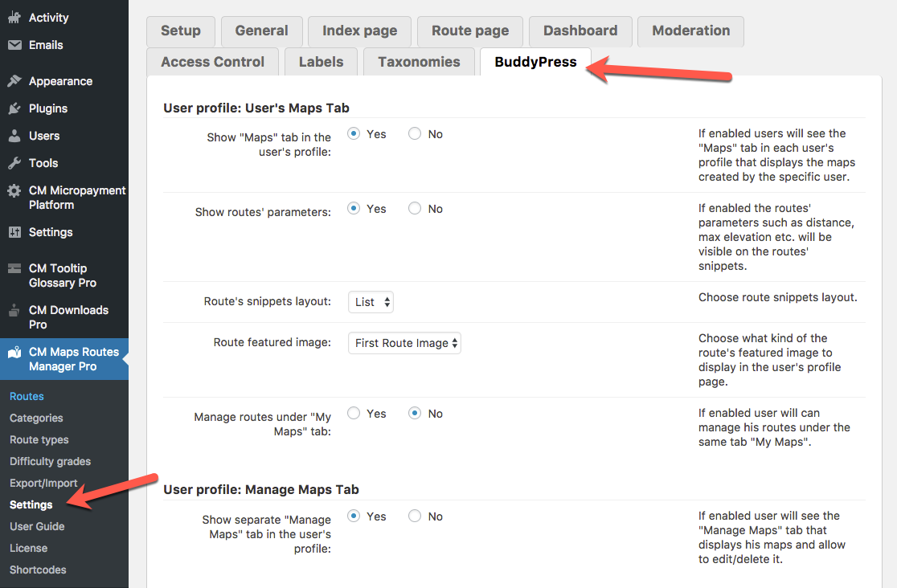Click the Activity menu icon
897x588 pixels.
(x=14, y=18)
